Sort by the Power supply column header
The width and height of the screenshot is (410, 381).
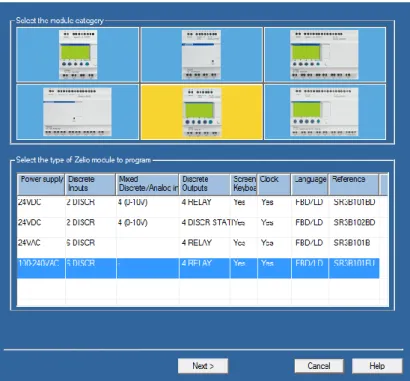coord(41,184)
